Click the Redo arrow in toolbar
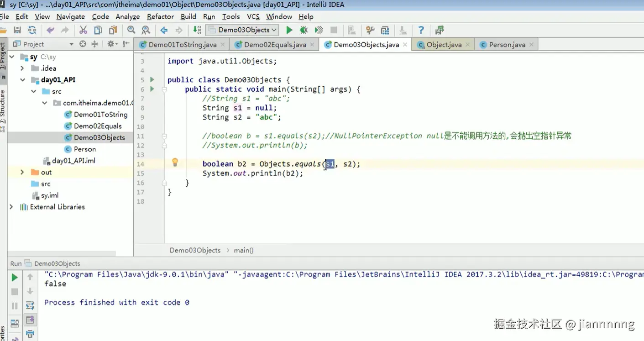 (65, 30)
